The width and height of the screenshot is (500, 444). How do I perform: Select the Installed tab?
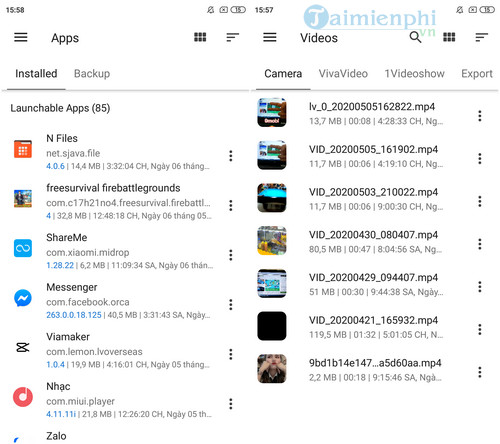36,74
